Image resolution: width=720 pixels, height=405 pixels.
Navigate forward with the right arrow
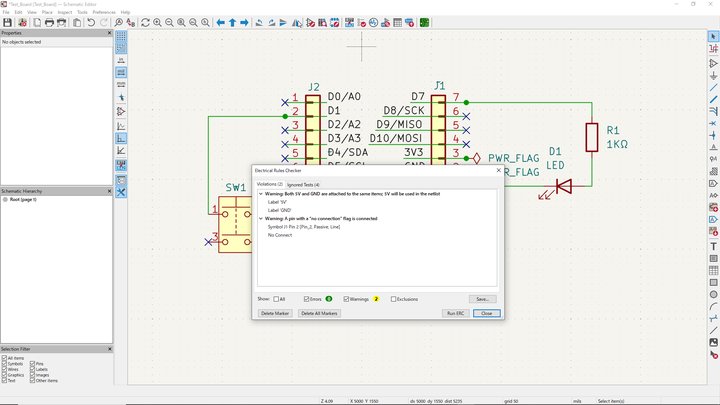tap(244, 22)
